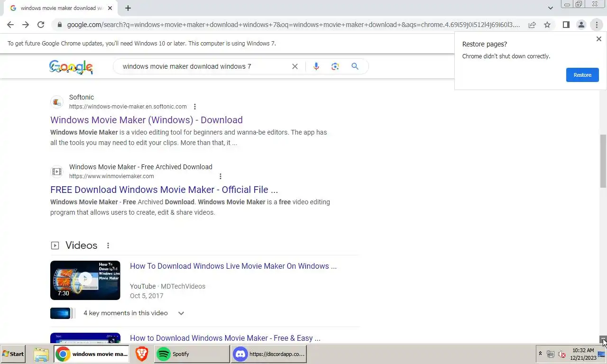Open winmoviemaker.com result options menu
This screenshot has width=607, height=364.
click(220, 176)
